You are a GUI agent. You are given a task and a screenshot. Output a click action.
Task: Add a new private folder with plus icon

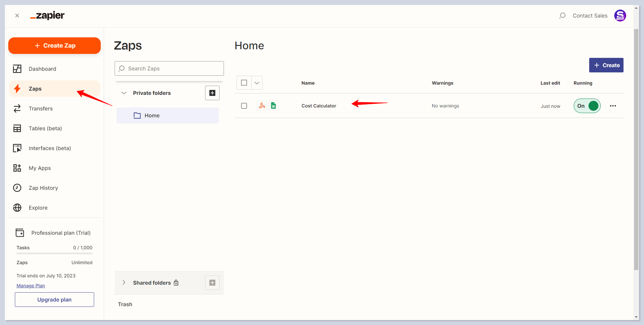pos(212,93)
